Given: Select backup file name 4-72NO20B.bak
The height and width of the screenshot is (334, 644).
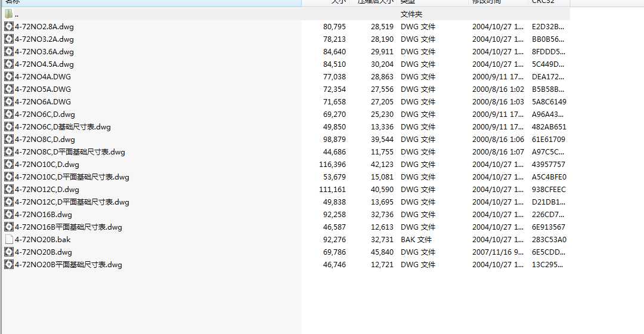Looking at the screenshot, I should [43, 240].
